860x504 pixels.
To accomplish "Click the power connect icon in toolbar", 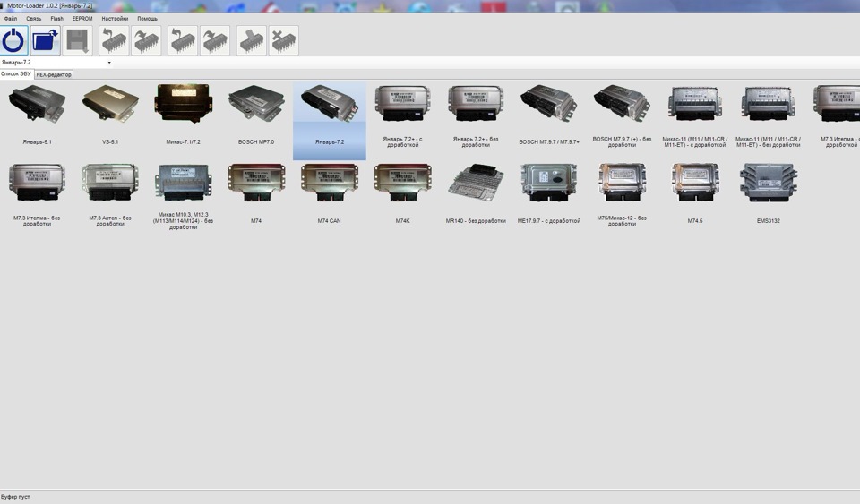I will pos(13,40).
